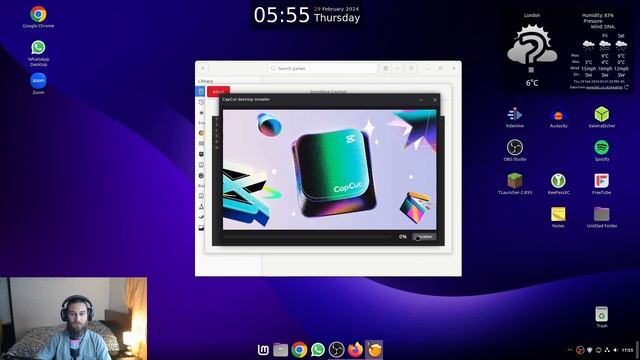Viewport: 640px width, 360px height.
Task: Switch to OBS in the taskbar
Action: [x=337, y=350]
